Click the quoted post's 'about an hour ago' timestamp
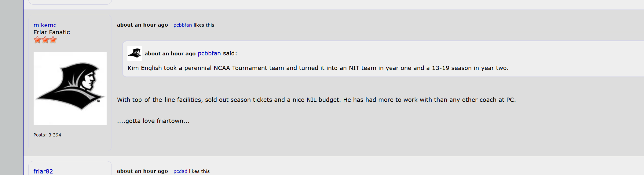The width and height of the screenshot is (644, 175). click(x=170, y=54)
